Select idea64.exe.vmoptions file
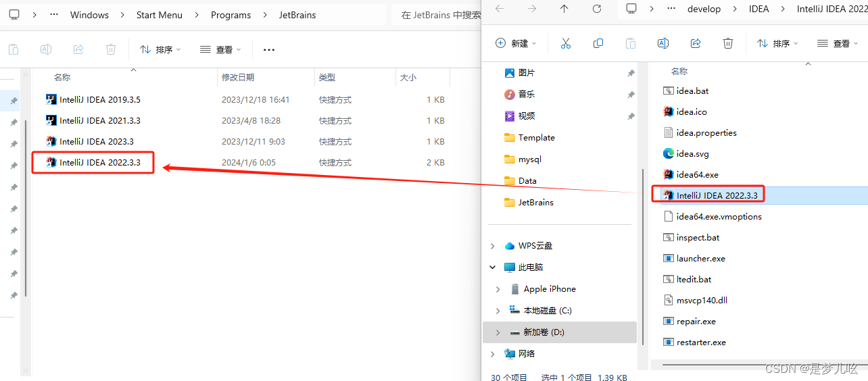 (x=712, y=216)
